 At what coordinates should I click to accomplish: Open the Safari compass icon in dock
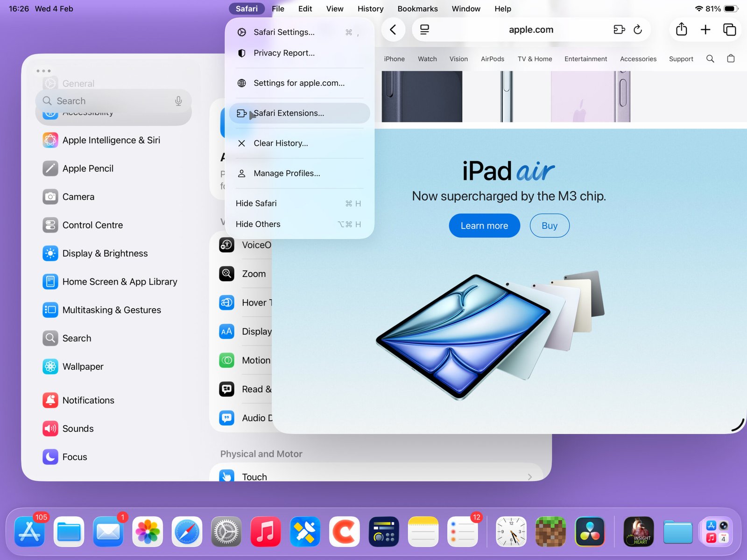pos(187,532)
